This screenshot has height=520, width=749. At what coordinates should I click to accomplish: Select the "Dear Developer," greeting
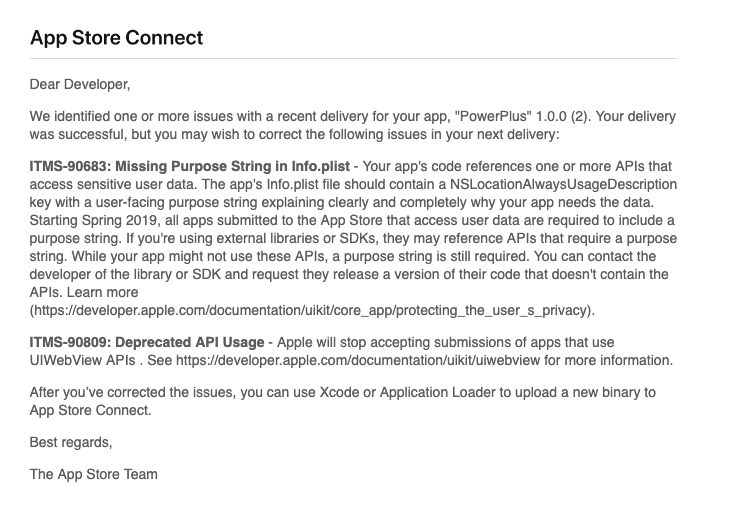tap(80, 85)
